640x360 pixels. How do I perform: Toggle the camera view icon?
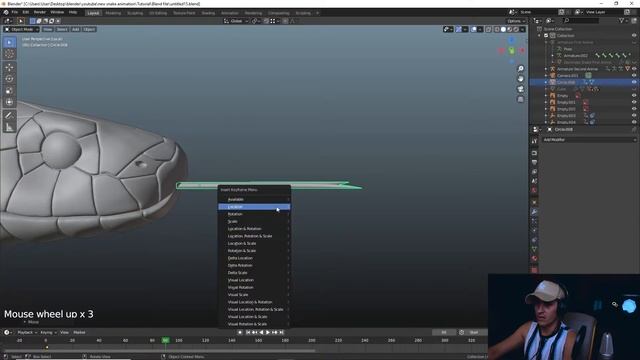click(x=520, y=89)
